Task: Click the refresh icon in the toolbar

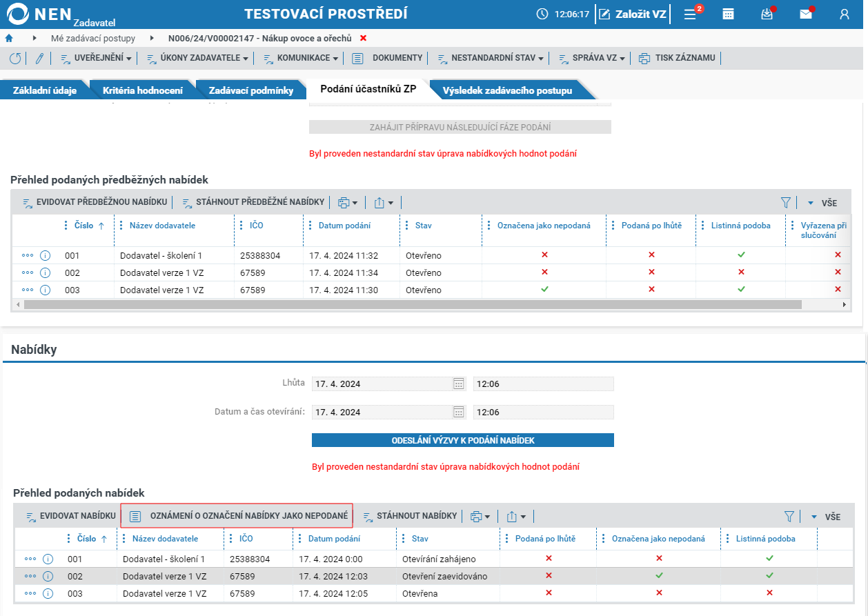Action: pyautogui.click(x=15, y=59)
